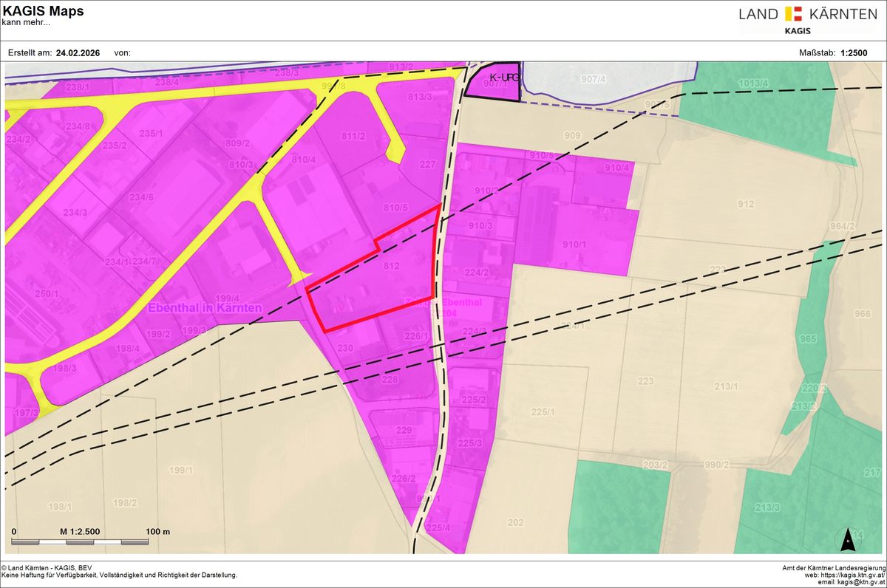Click green forest parcel 213/3
This screenshot has width=887, height=588.
[767, 507]
